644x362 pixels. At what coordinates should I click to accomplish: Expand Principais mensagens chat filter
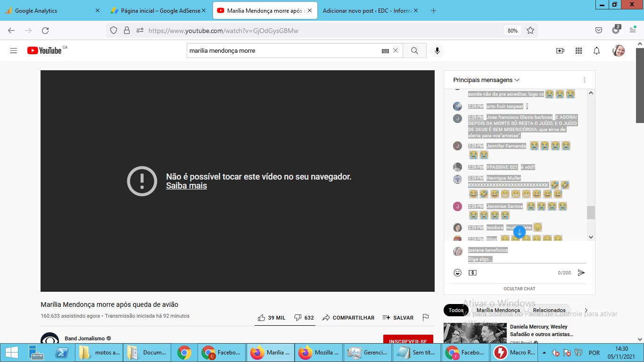pos(486,80)
